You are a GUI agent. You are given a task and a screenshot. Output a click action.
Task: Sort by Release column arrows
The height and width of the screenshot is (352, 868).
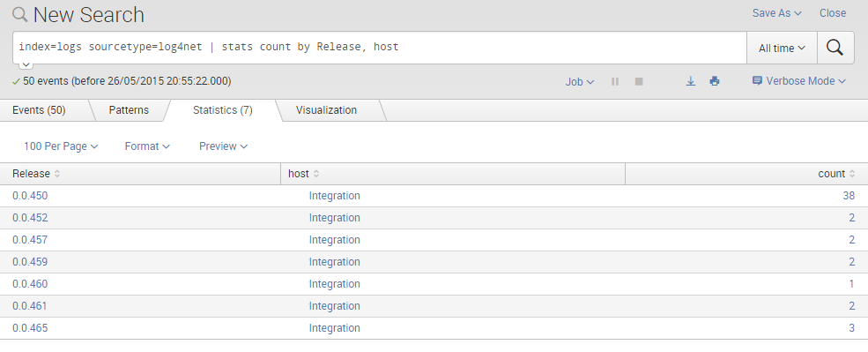pos(57,174)
